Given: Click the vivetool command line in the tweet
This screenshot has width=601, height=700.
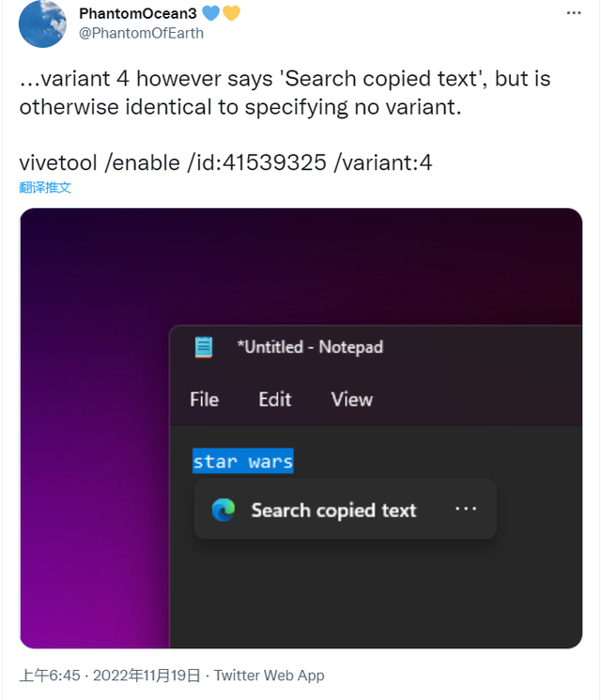Looking at the screenshot, I should click(225, 162).
